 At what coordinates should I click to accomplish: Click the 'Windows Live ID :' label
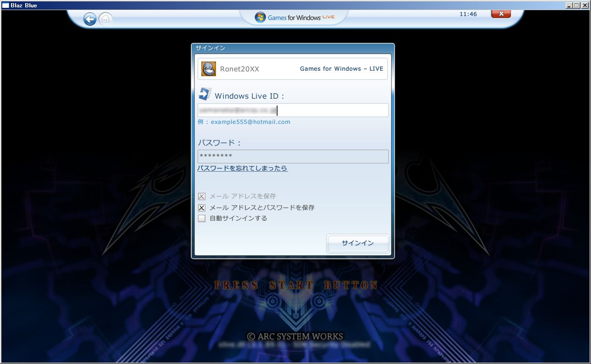tap(250, 96)
